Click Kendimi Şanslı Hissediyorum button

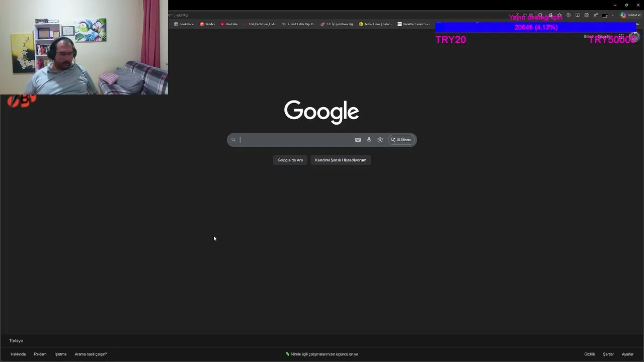point(341,160)
